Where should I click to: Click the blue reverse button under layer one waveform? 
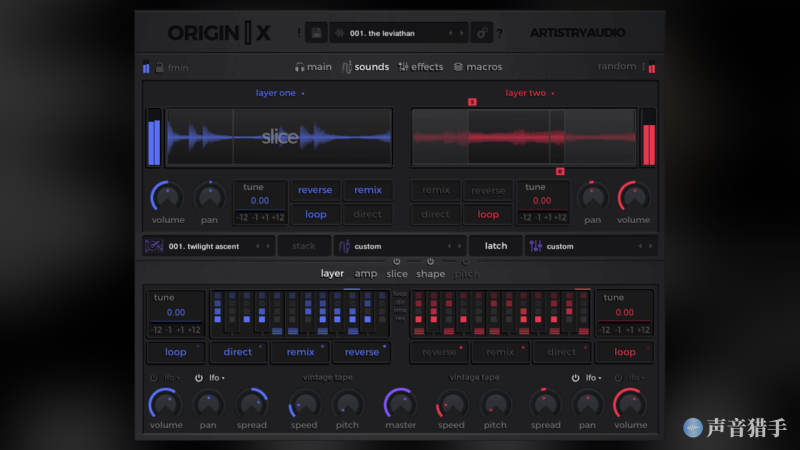coord(315,190)
